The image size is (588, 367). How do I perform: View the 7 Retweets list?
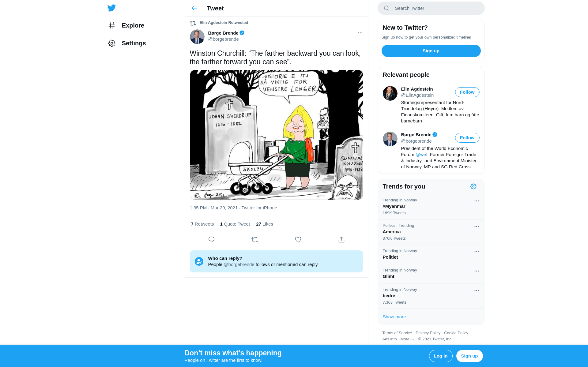click(x=202, y=224)
